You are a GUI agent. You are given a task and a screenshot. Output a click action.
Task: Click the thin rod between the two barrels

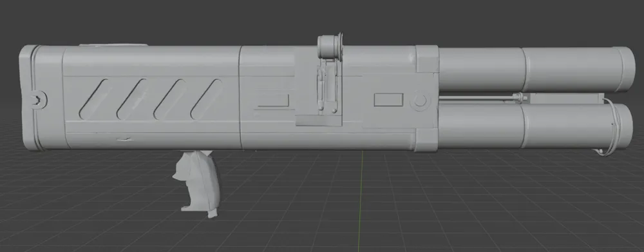[479, 98]
